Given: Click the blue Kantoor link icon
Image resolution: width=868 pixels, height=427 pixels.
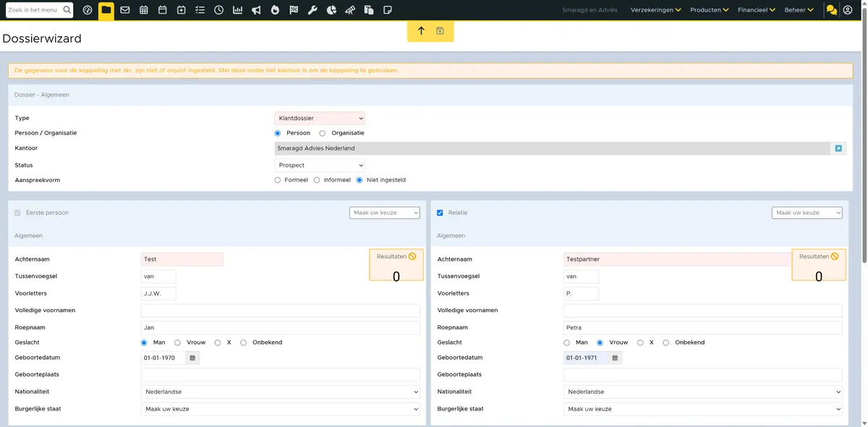Looking at the screenshot, I should point(838,148).
